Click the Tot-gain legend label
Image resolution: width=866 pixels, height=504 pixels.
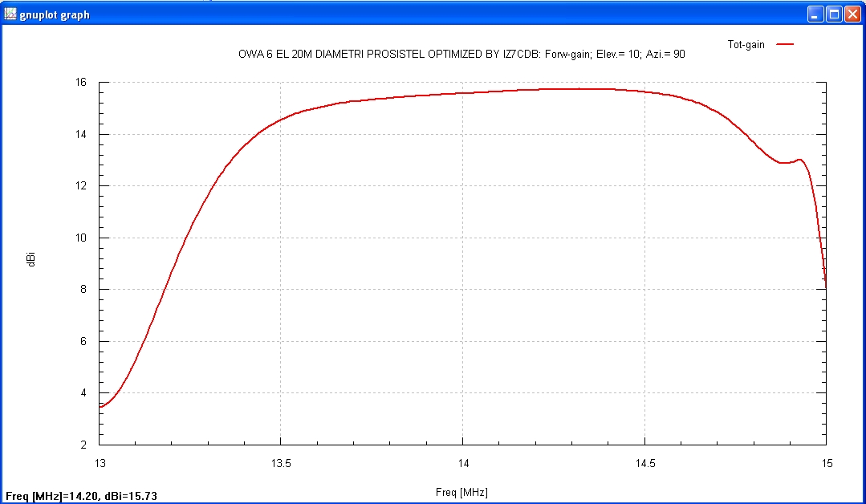(x=746, y=45)
